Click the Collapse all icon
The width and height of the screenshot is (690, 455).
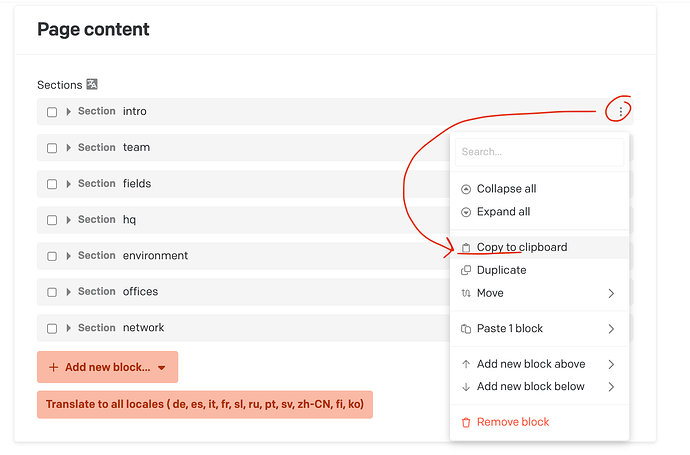(x=465, y=189)
